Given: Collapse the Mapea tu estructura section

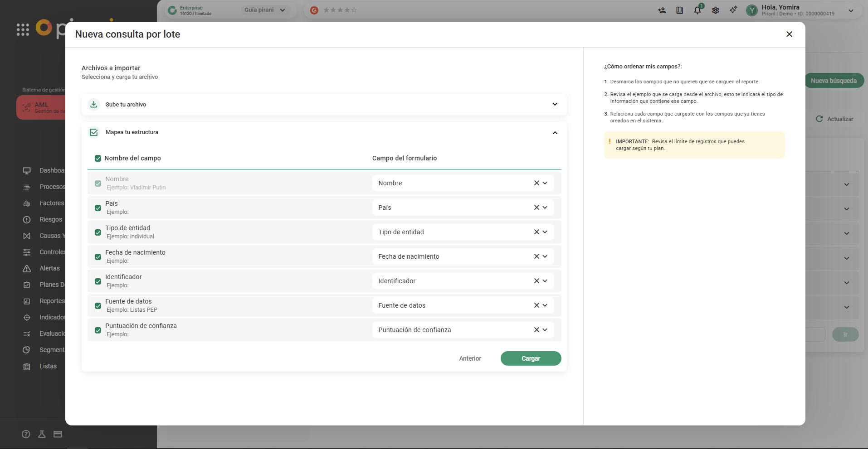Looking at the screenshot, I should [x=555, y=133].
